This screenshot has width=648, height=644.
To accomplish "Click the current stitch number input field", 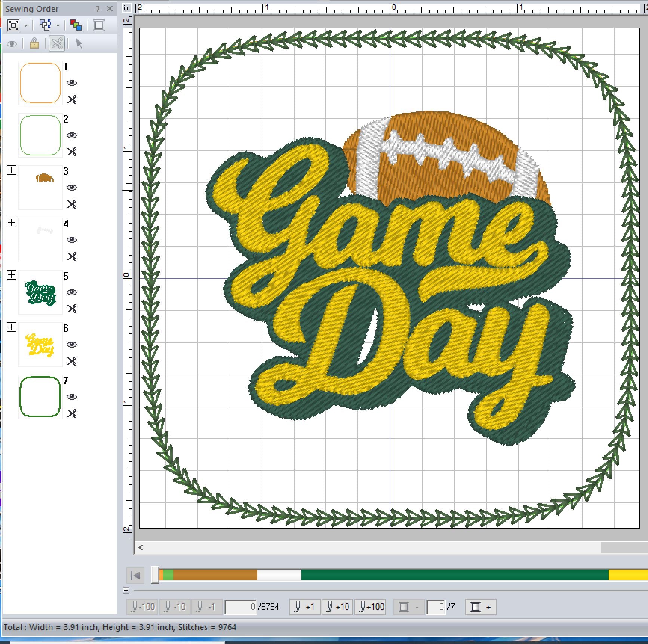I will pos(241,607).
